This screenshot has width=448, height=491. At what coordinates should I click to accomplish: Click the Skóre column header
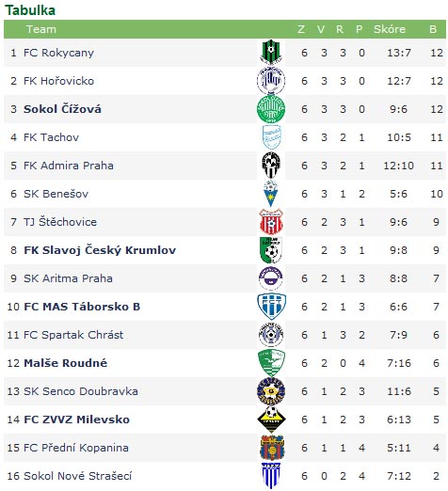[x=390, y=29]
